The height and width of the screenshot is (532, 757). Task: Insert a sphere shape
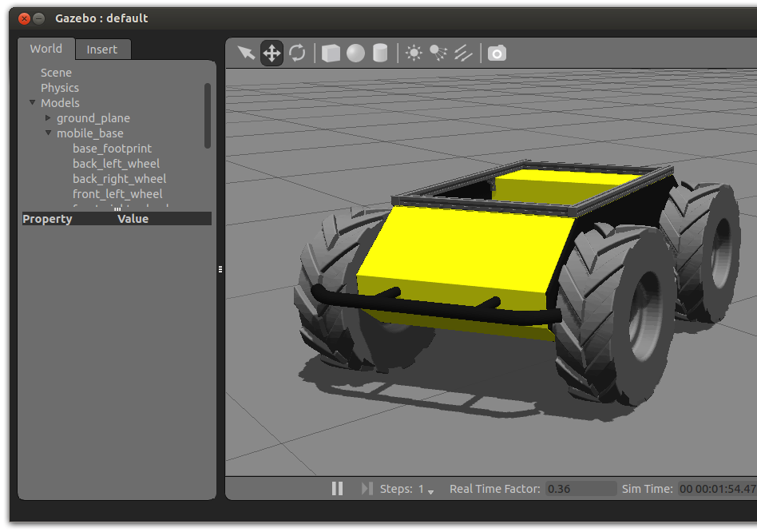coord(355,54)
